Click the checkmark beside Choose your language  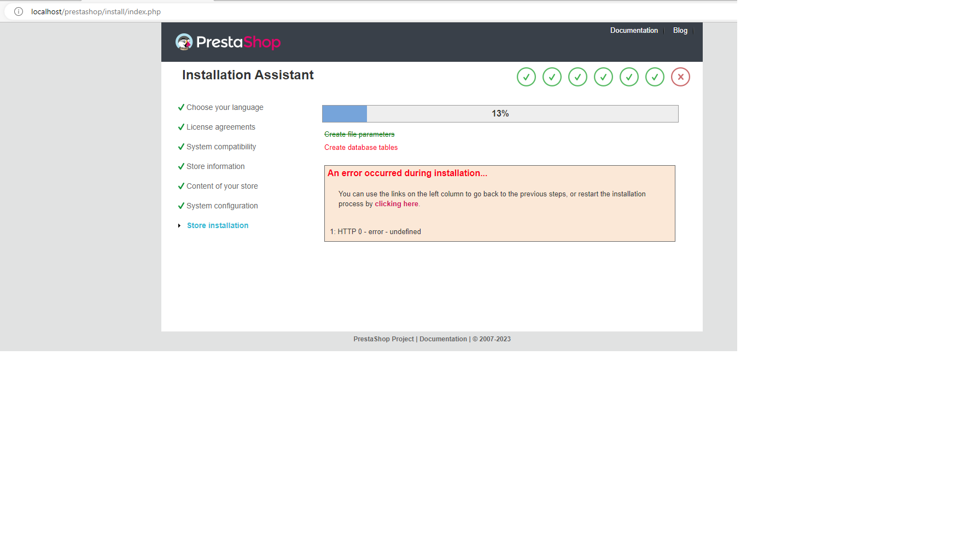181,107
